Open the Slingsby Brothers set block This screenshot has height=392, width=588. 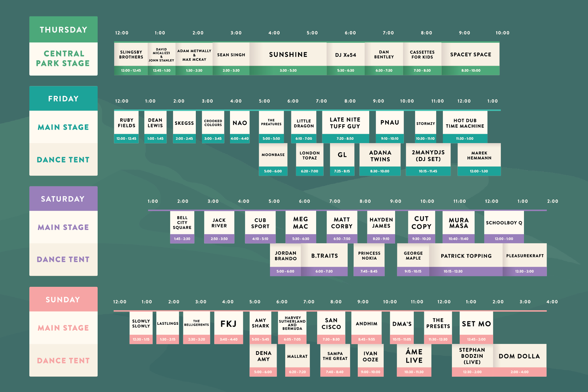click(131, 59)
